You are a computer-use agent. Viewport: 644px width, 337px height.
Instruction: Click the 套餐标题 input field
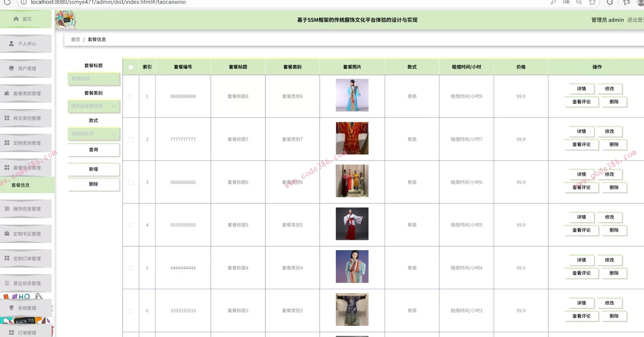93,79
